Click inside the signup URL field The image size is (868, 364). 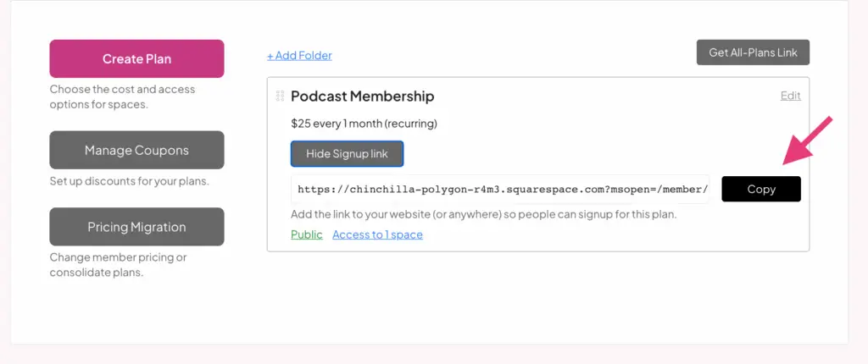click(x=500, y=190)
